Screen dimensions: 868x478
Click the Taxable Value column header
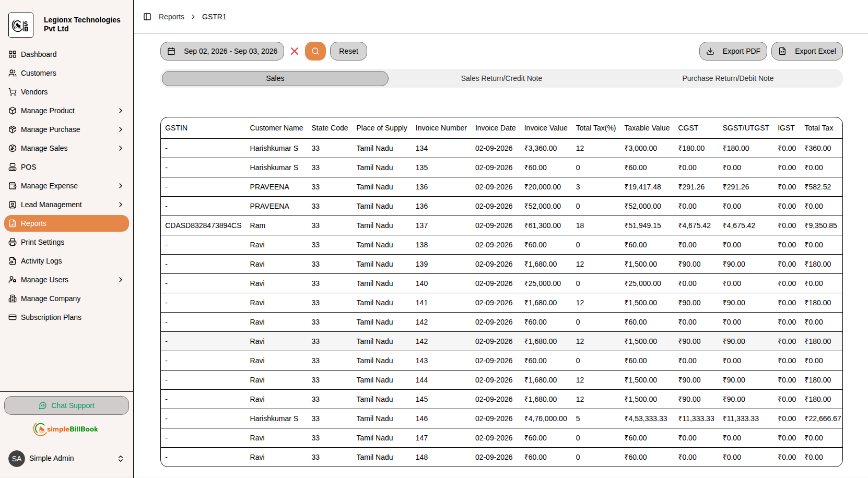(x=647, y=128)
